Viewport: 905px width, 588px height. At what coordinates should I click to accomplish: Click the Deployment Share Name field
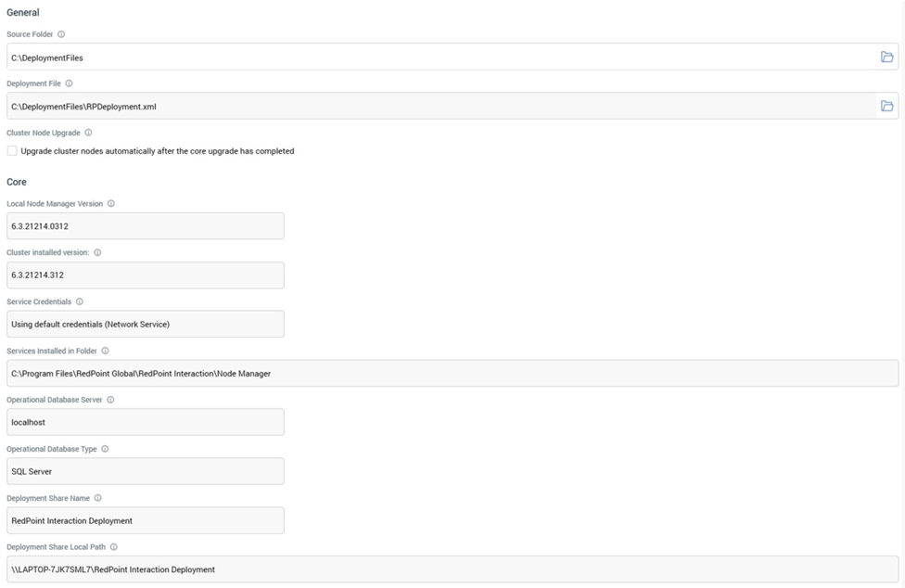145,520
